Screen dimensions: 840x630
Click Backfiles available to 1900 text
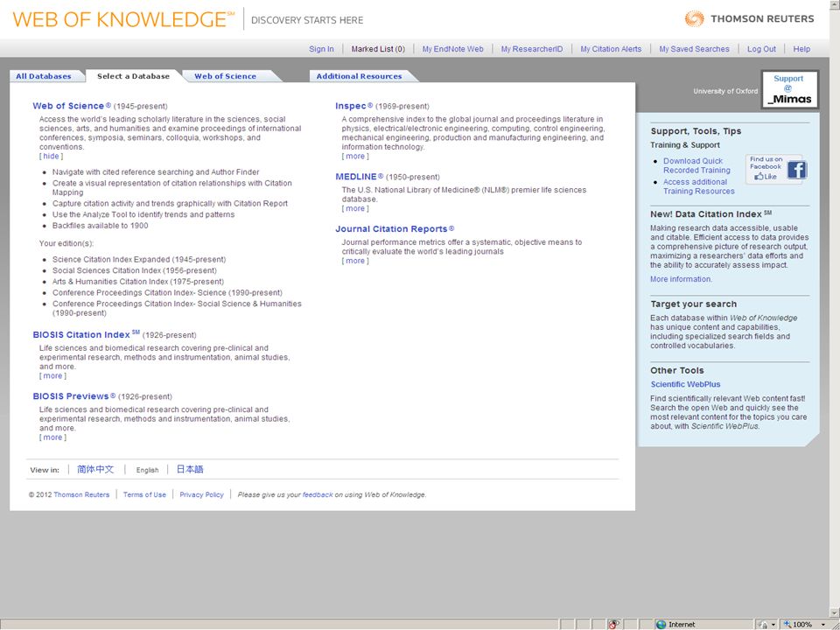(100, 226)
